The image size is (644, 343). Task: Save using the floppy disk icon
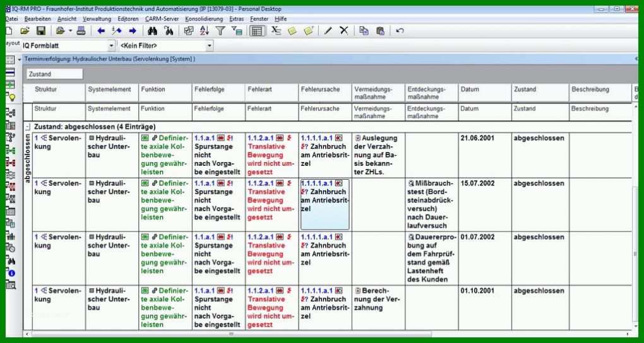pyautogui.click(x=40, y=31)
